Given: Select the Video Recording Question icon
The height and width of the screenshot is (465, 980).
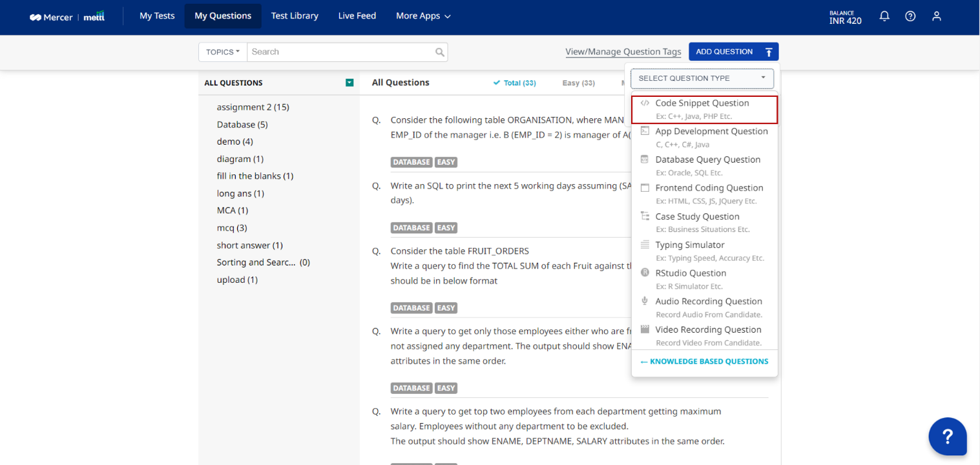Looking at the screenshot, I should pyautogui.click(x=644, y=329).
